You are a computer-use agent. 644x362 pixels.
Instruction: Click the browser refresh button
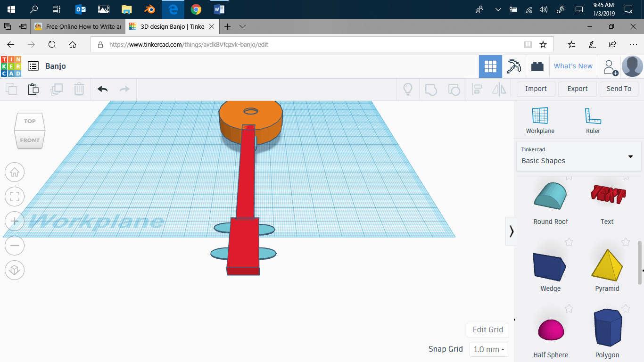click(x=52, y=44)
